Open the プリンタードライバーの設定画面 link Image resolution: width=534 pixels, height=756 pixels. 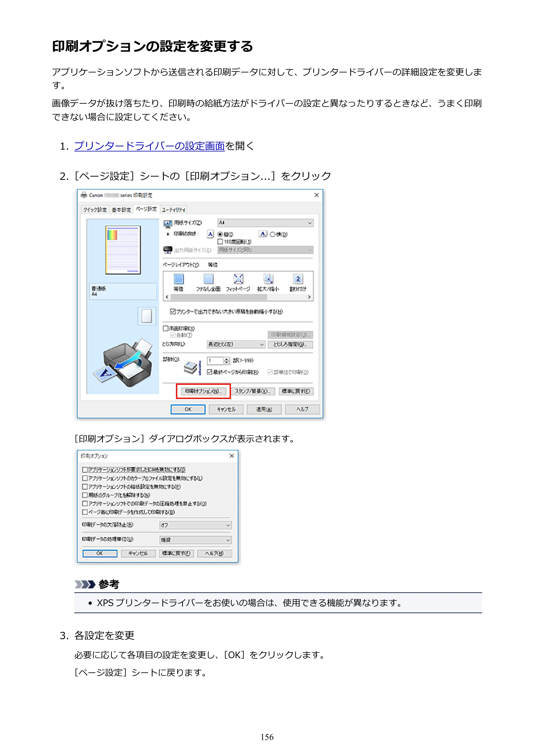(x=149, y=146)
